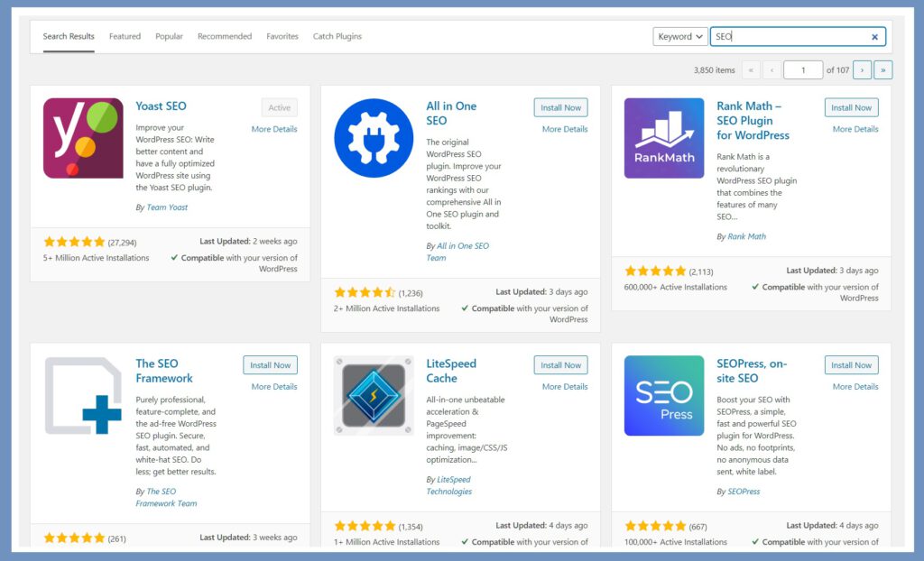Select the Recommended tab
924x561 pixels.
(x=225, y=36)
